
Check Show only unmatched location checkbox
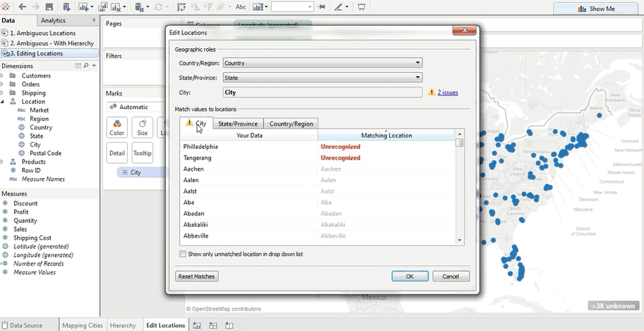(x=183, y=254)
